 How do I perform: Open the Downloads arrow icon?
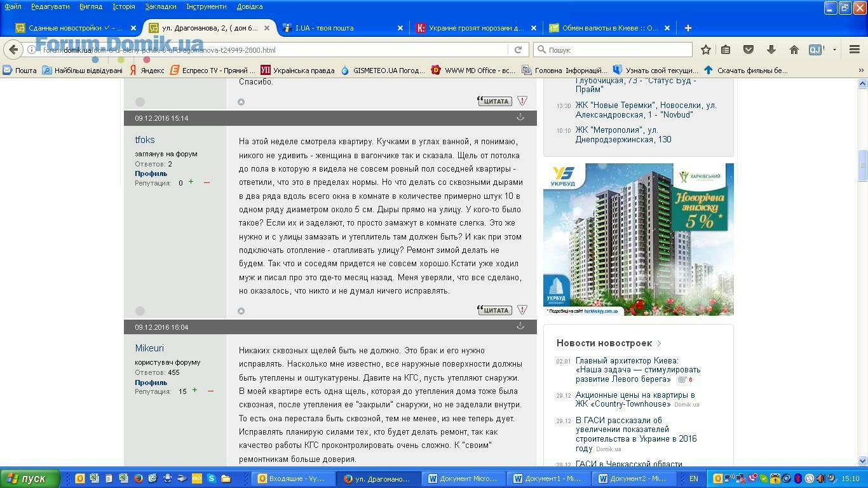[771, 50]
